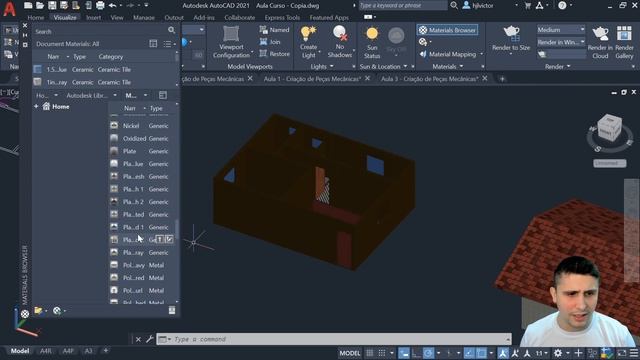Expand the Home tree node

36,107
